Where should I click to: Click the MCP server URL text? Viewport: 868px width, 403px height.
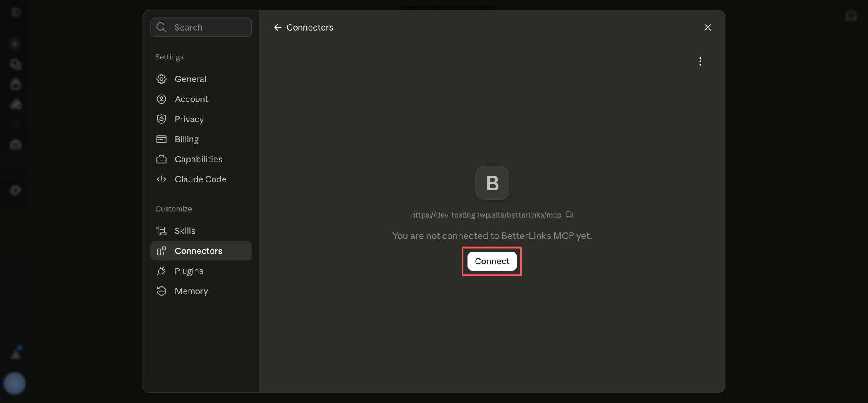tap(486, 215)
